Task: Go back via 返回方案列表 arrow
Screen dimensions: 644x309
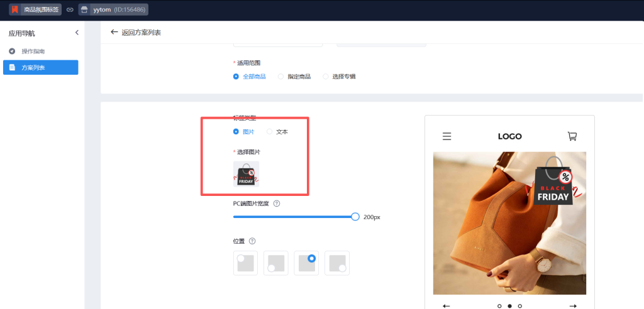Action: [x=114, y=32]
